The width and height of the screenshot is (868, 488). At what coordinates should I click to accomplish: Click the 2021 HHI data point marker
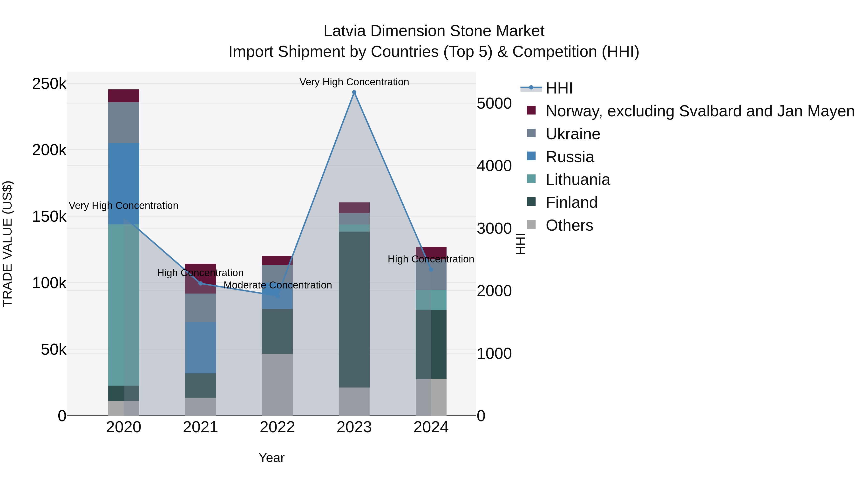[x=201, y=284]
